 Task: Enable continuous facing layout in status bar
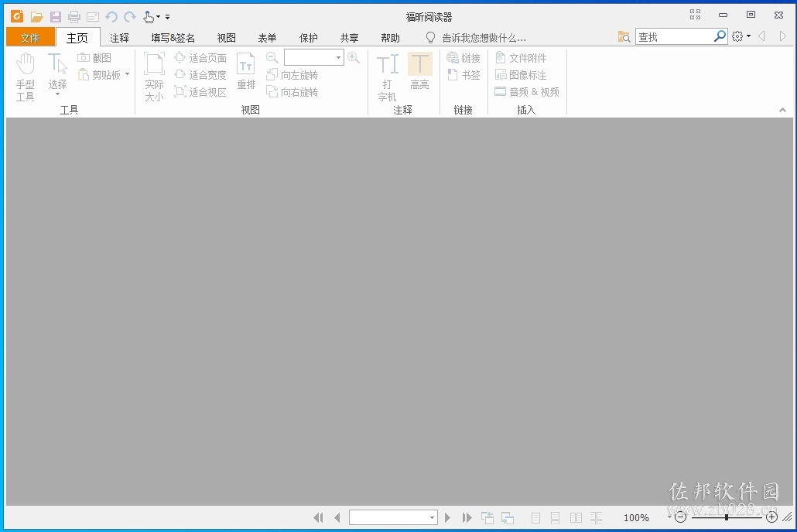[x=597, y=518]
